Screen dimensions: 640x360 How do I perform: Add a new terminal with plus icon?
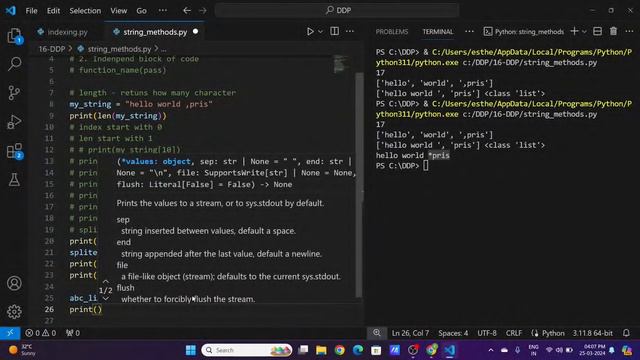[574, 31]
